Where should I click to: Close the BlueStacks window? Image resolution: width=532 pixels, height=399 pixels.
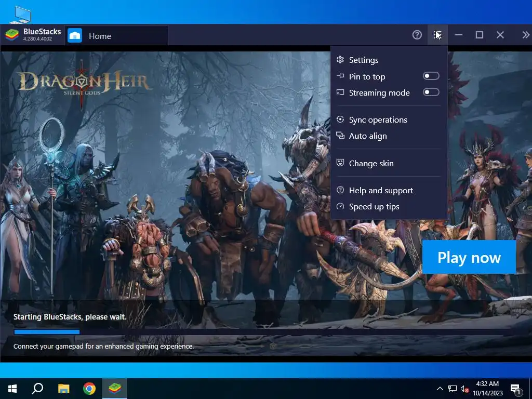(500, 35)
